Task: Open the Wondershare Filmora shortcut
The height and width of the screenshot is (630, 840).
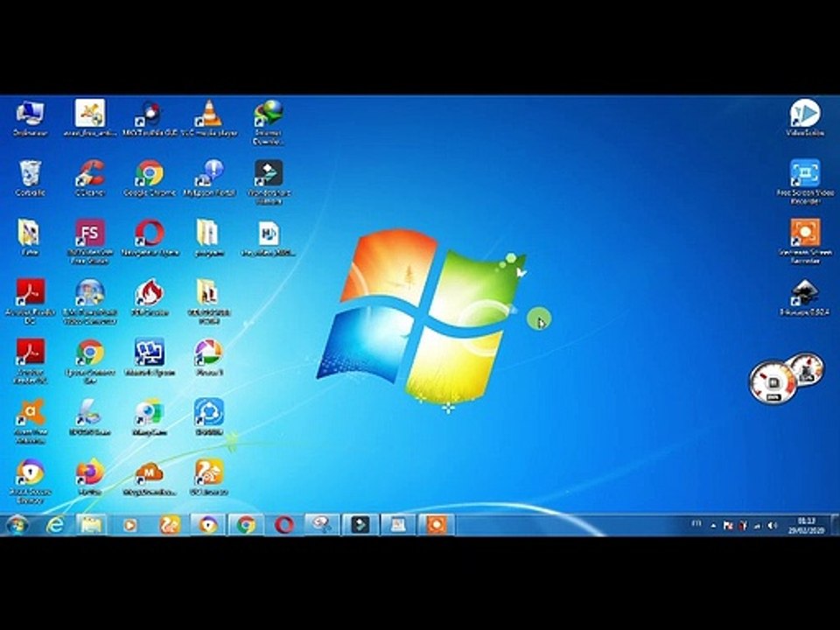Action: (269, 182)
